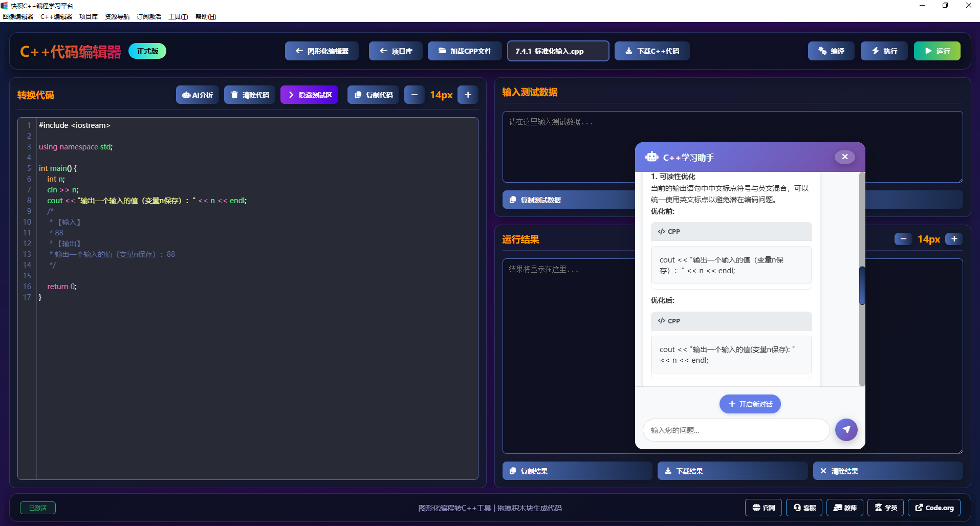This screenshot has width=980, height=526.
Task: Increase run results font size
Action: (953, 239)
